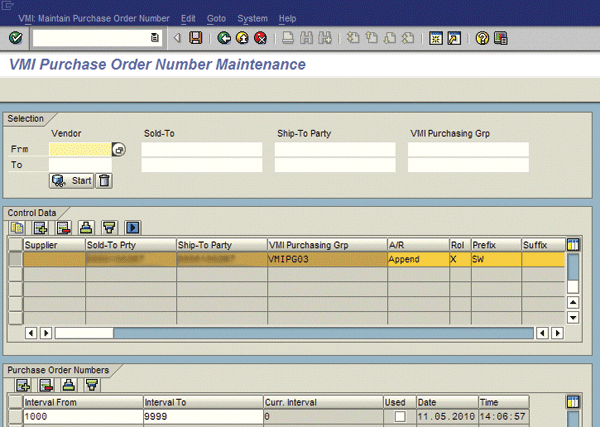Open the Goto menu
Image resolution: width=600 pixels, height=427 pixels.
[216, 19]
